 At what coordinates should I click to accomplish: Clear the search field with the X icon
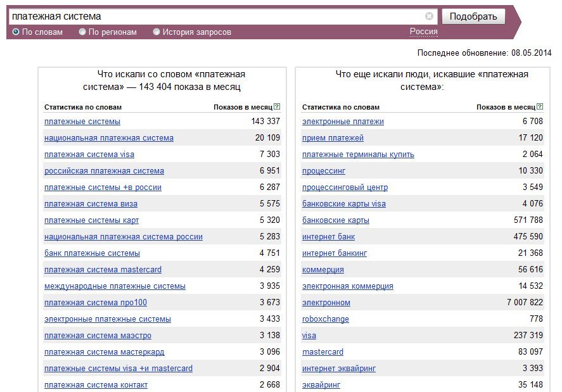429,16
